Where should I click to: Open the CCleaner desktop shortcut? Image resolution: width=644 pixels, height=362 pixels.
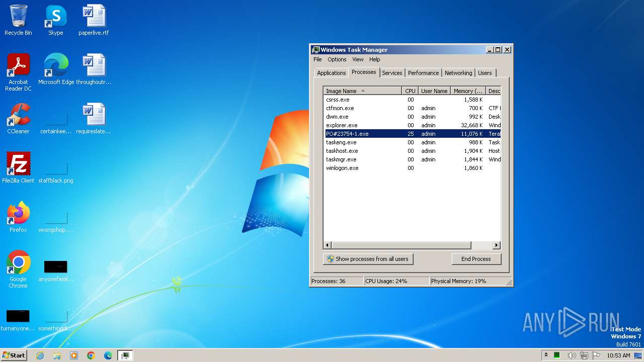coord(18,119)
